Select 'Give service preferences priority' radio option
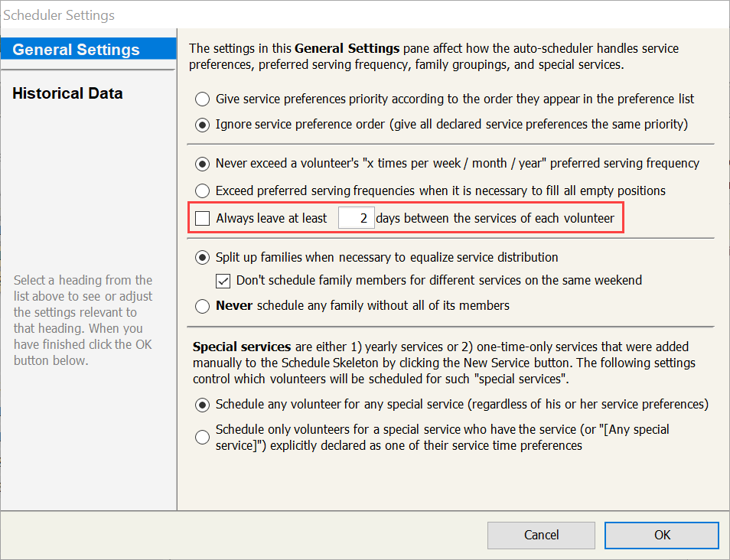The width and height of the screenshot is (730, 560). [203, 99]
